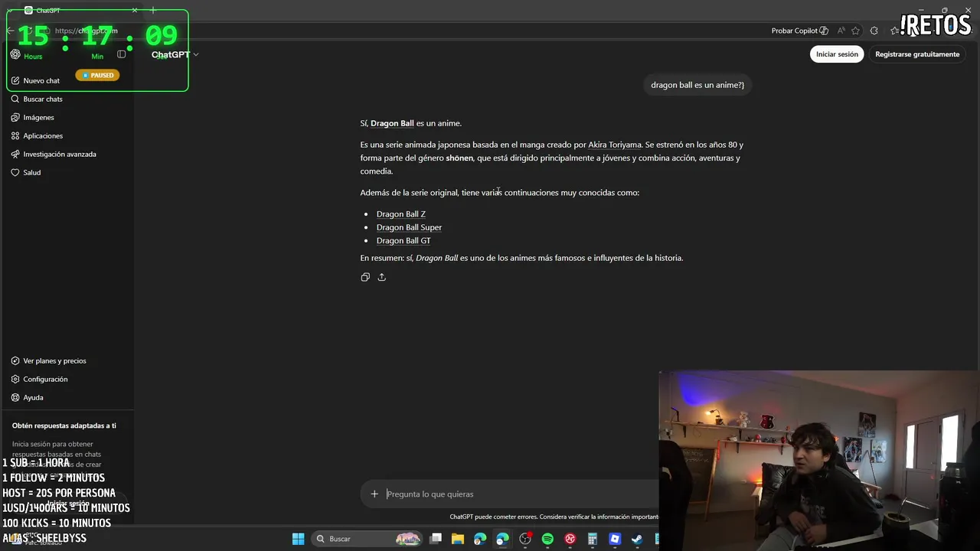This screenshot has width=980, height=551.
Task: Start a new chat via Nuevo chat
Action: pos(35,80)
